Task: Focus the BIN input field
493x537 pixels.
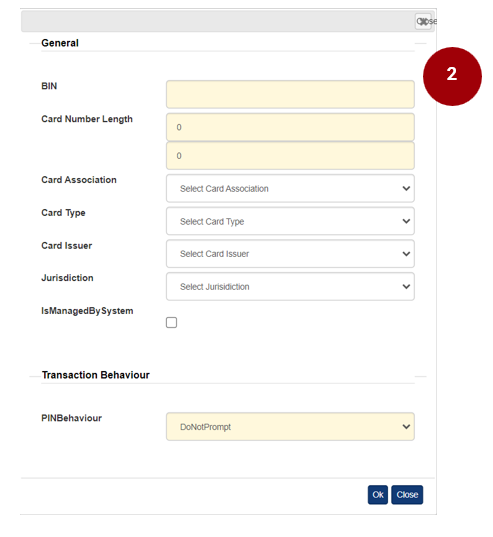Action: 290,95
